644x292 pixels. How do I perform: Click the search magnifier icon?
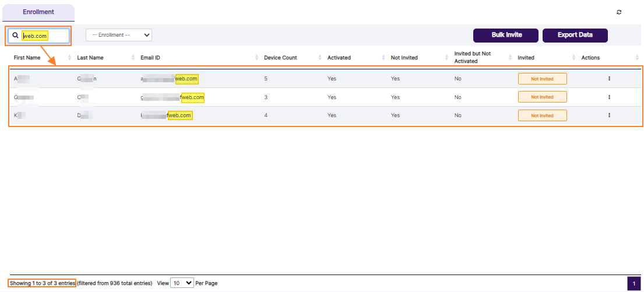point(16,36)
